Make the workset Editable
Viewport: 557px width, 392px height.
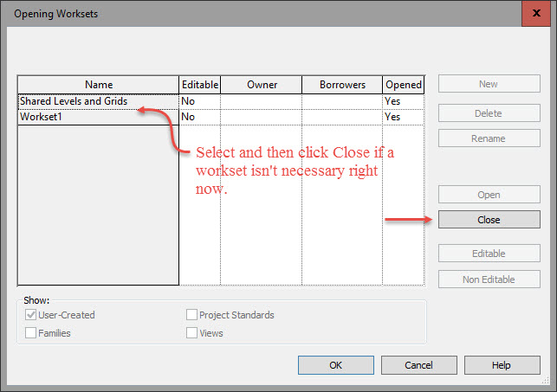coord(489,254)
